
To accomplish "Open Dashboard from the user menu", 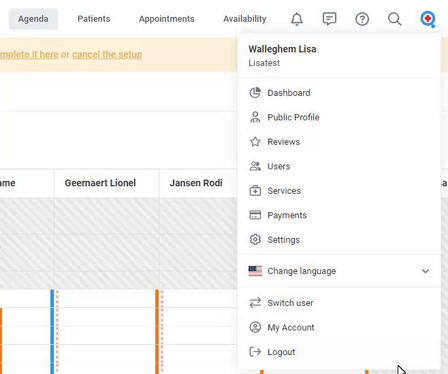I will [x=339, y=93].
